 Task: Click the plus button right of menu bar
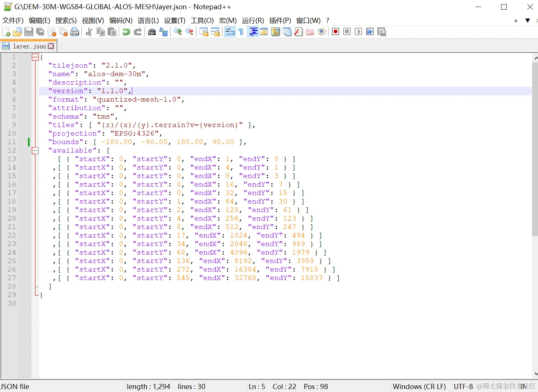[516, 21]
